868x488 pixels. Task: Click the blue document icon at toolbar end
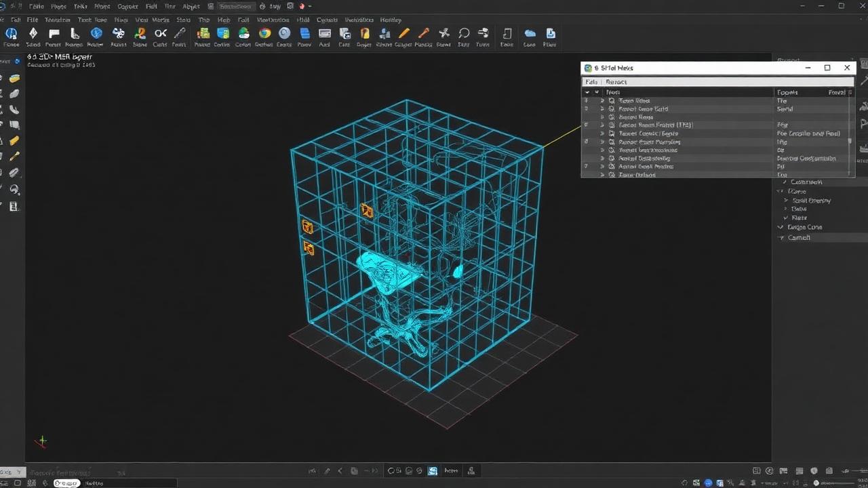coord(550,33)
